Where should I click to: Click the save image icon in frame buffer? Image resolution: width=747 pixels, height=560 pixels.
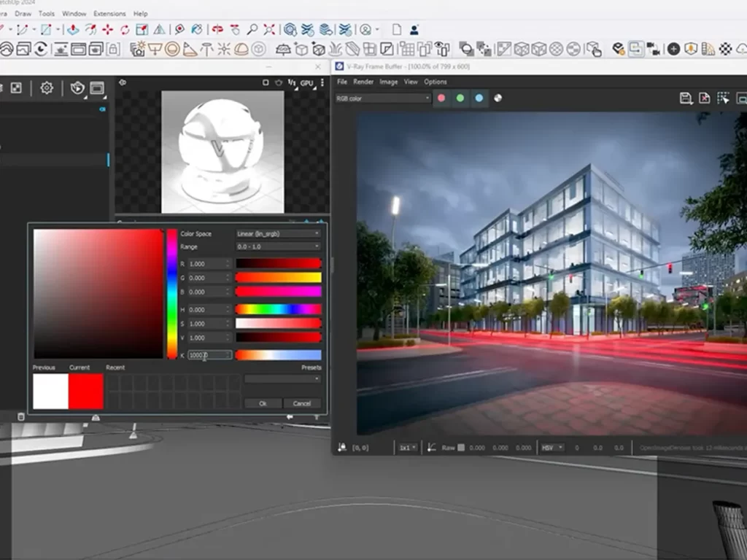pos(686,98)
